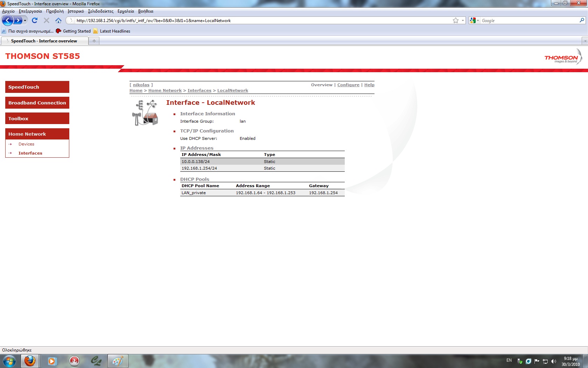Switch to the Configure view link
Viewport: 588px width, 368px height.
[348, 85]
